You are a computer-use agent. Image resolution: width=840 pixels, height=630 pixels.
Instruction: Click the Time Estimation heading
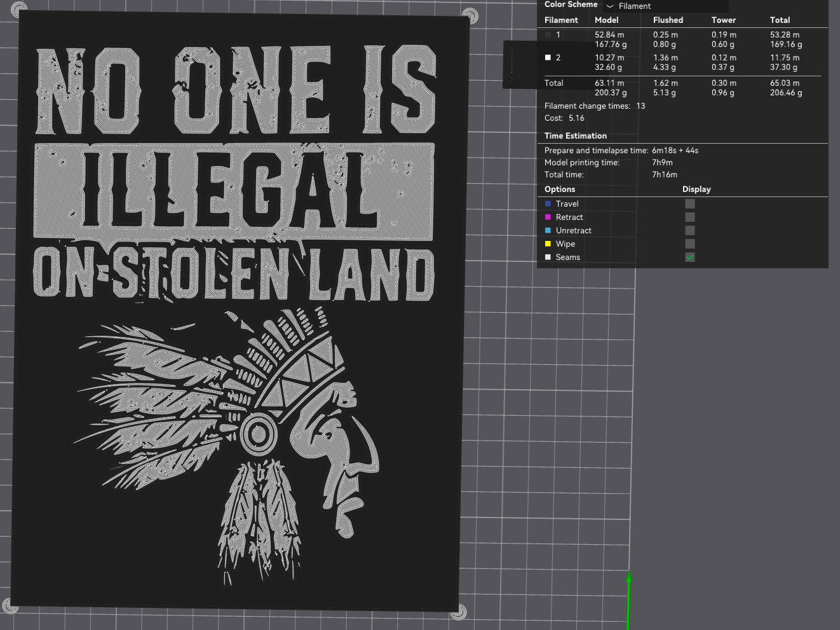tap(576, 136)
